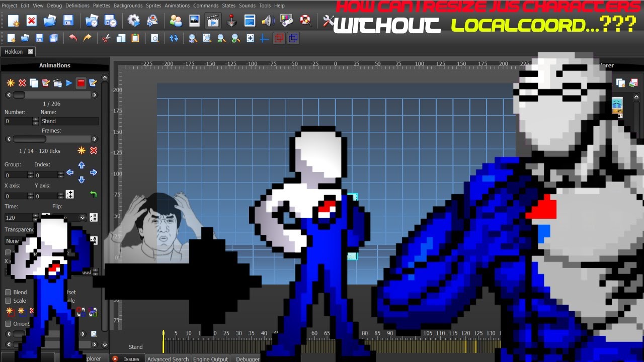644x362 pixels.
Task: Open the Tools menu
Action: click(265, 6)
